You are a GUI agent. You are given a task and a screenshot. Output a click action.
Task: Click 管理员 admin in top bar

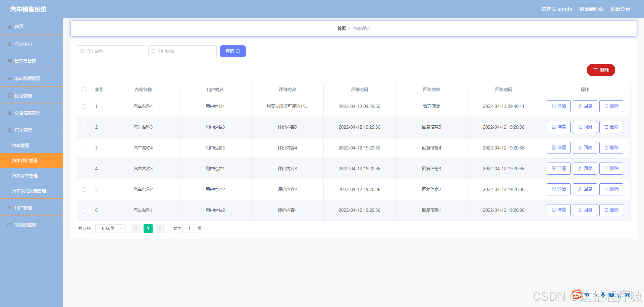coord(557,9)
